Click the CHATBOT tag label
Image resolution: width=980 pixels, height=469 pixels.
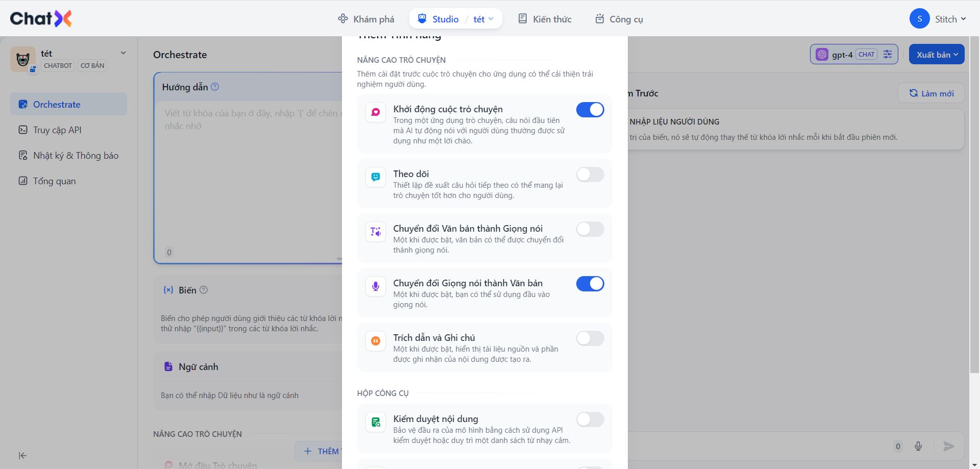click(58, 65)
